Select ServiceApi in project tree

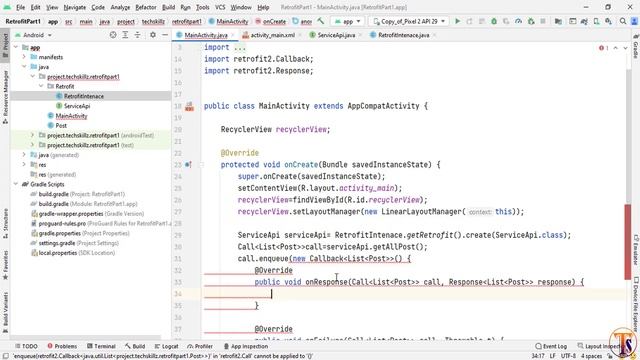pyautogui.click(x=77, y=106)
